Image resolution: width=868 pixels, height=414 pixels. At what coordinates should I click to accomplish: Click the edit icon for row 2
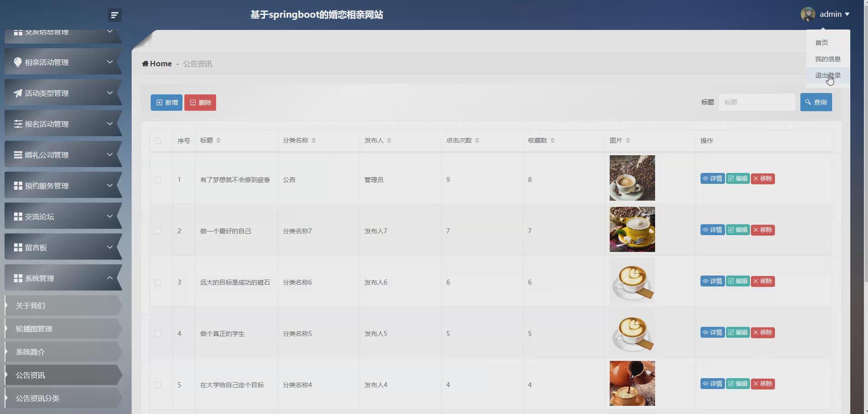tap(737, 230)
